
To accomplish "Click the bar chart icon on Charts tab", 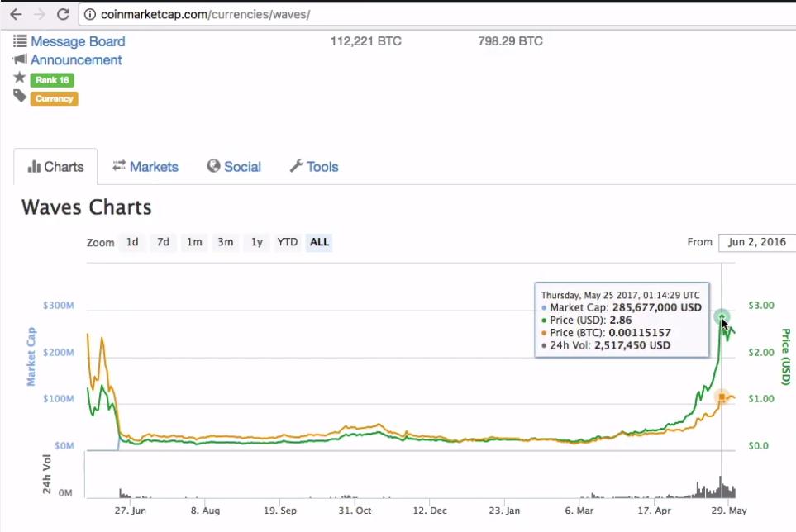I will coord(34,166).
